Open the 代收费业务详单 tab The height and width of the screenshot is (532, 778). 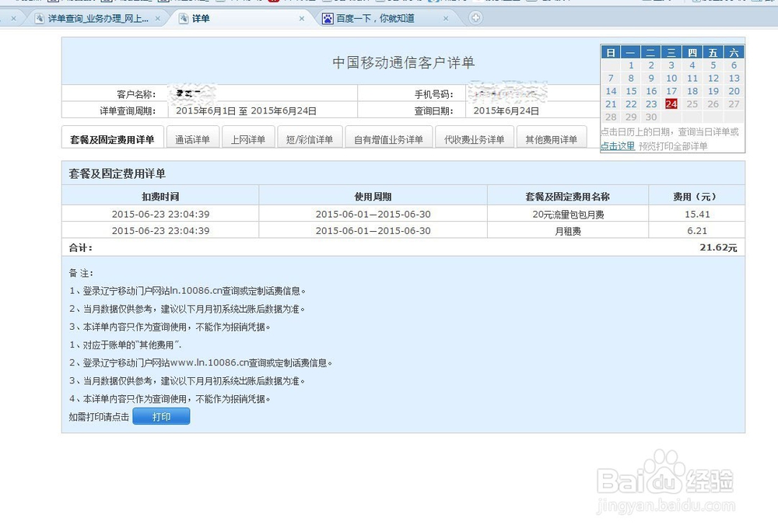(475, 138)
